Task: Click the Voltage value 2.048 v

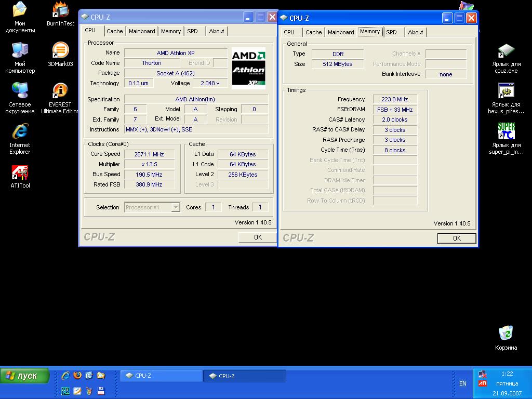Action: click(210, 83)
